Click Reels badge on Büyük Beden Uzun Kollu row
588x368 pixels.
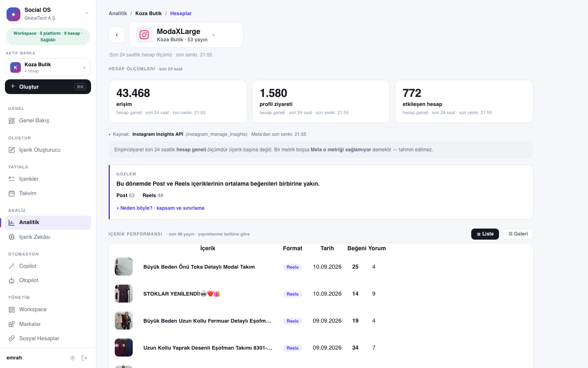pos(292,321)
